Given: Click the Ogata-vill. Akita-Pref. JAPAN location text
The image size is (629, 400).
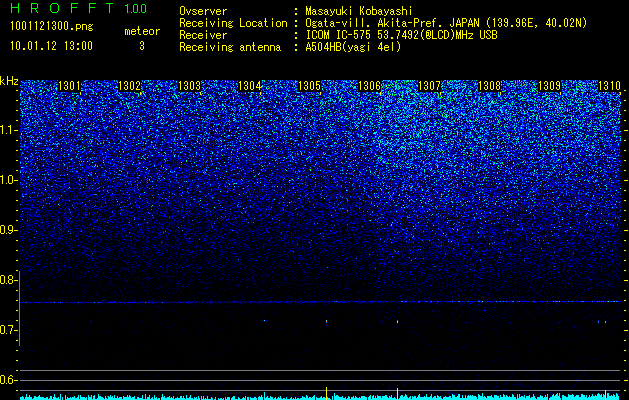Looking at the screenshot, I should coord(446,23).
